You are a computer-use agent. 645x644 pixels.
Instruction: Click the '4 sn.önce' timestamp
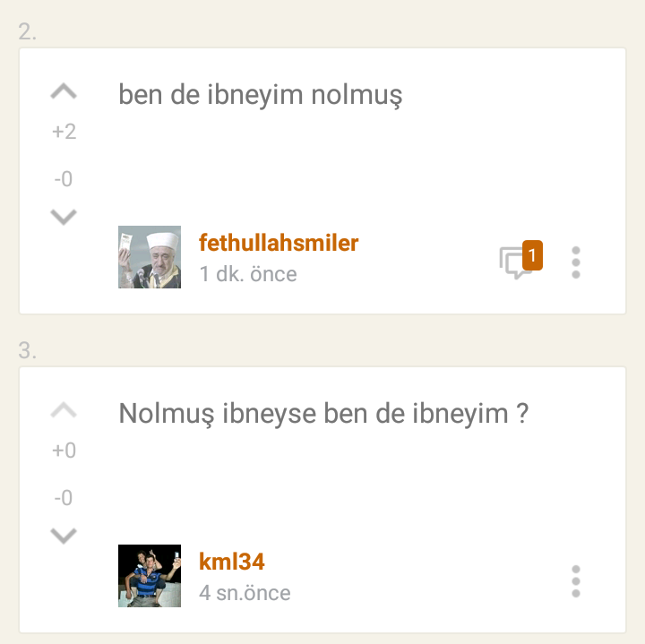coord(245,593)
